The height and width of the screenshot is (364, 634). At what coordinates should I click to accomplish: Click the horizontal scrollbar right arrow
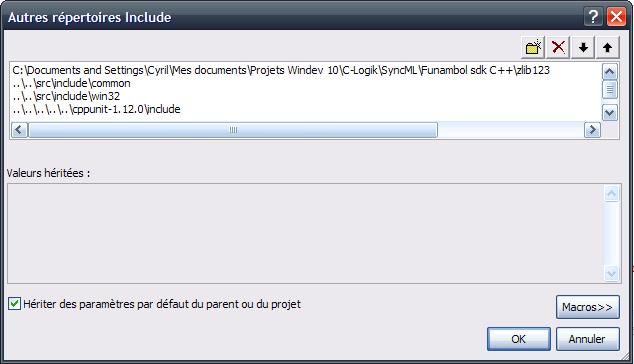(592, 130)
